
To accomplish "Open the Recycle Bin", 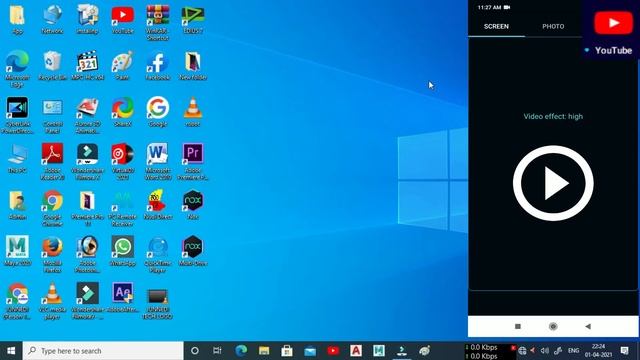I will 52,65.
